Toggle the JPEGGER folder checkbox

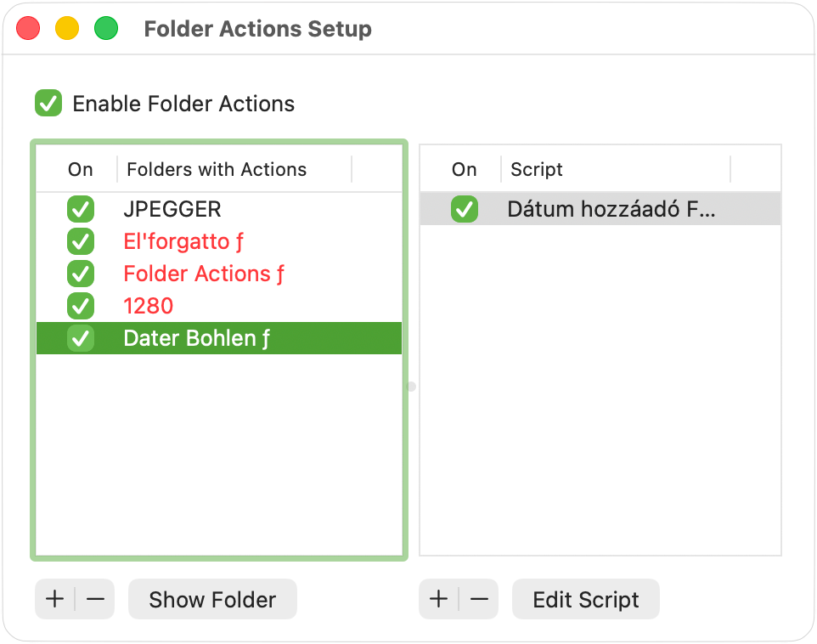[x=81, y=209]
